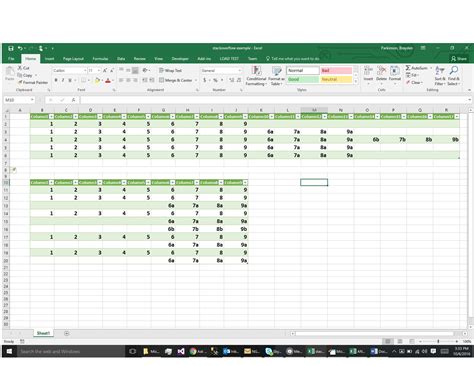Switch to the Page Layout tab
Screen dimensions: 474x366
coord(73,59)
